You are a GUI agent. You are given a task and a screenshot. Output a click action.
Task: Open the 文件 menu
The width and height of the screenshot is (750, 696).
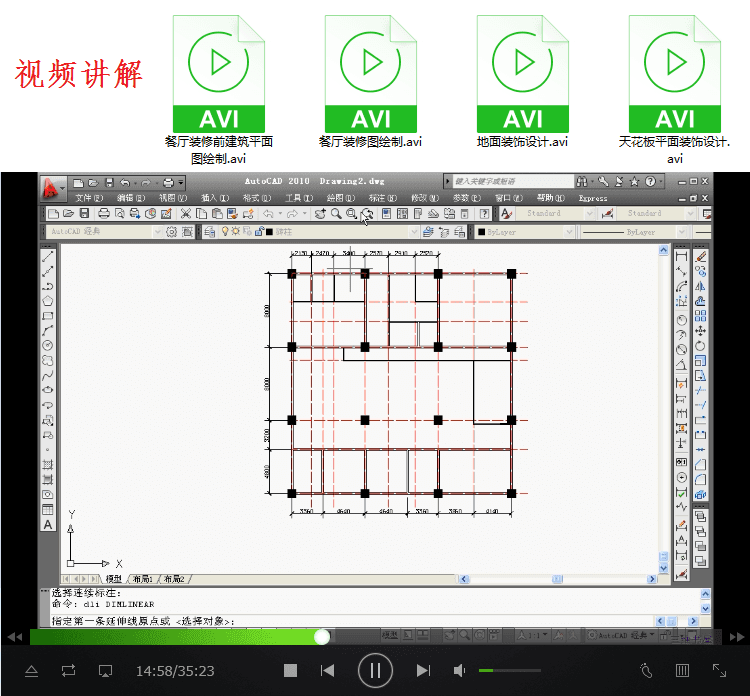tap(88, 198)
